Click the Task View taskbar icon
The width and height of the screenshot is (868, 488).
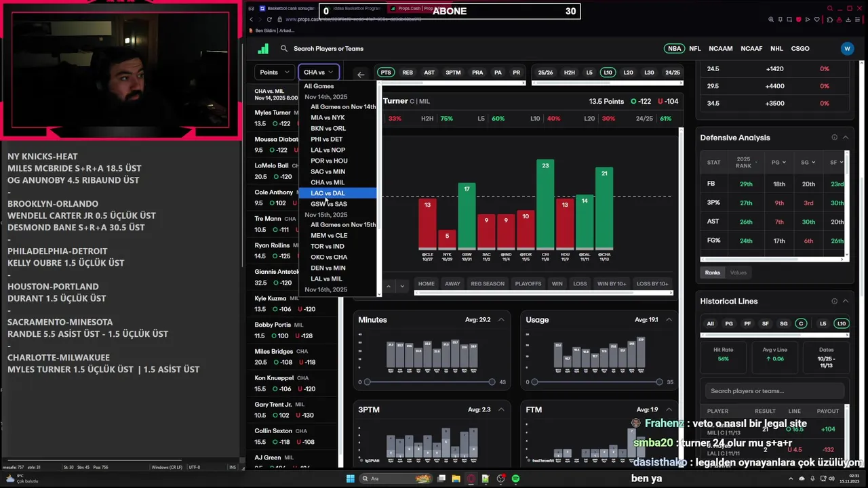pyautogui.click(x=441, y=479)
